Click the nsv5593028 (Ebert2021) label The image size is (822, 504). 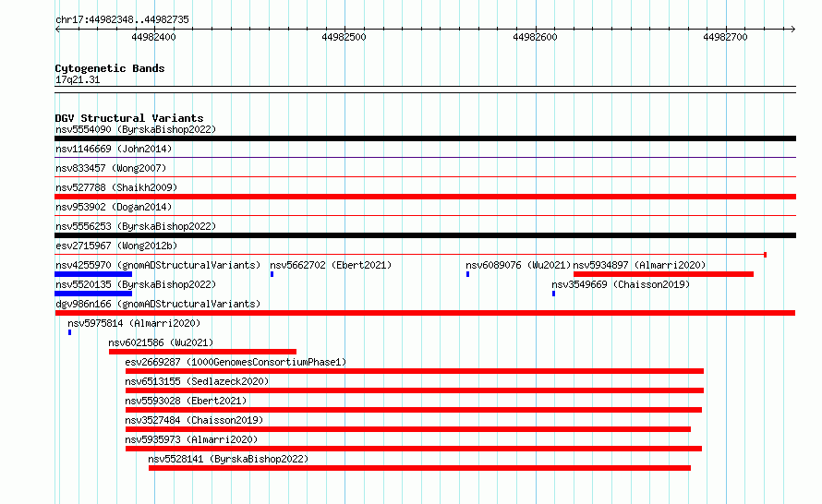click(x=186, y=401)
